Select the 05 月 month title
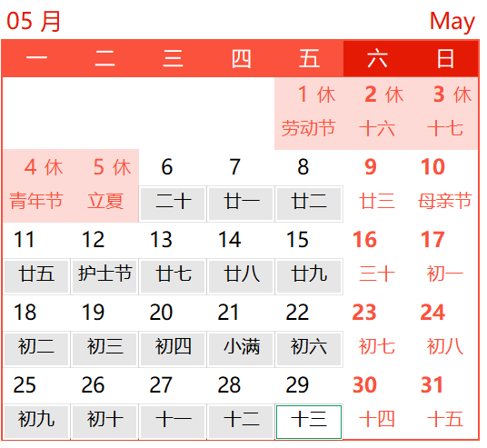The height and width of the screenshot is (448, 487). pyautogui.click(x=34, y=21)
